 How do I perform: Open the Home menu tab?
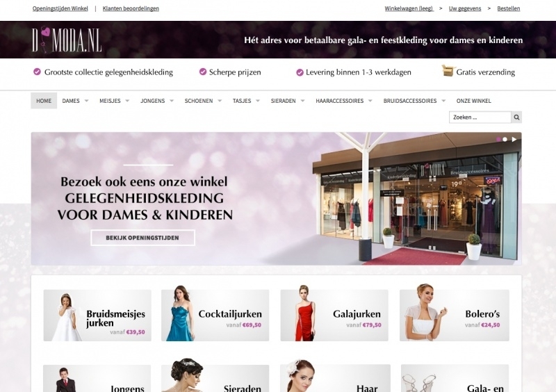44,101
